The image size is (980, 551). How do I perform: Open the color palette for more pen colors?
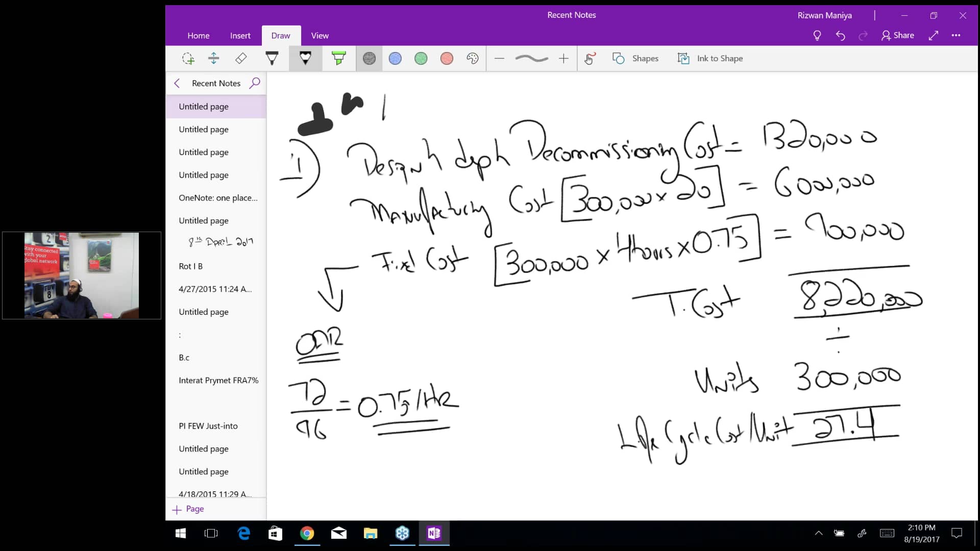point(473,58)
